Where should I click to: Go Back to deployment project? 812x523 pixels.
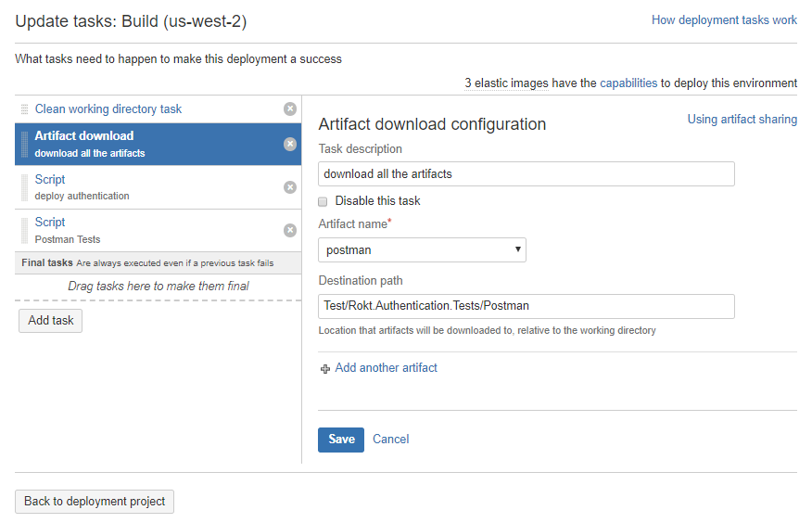tap(95, 502)
